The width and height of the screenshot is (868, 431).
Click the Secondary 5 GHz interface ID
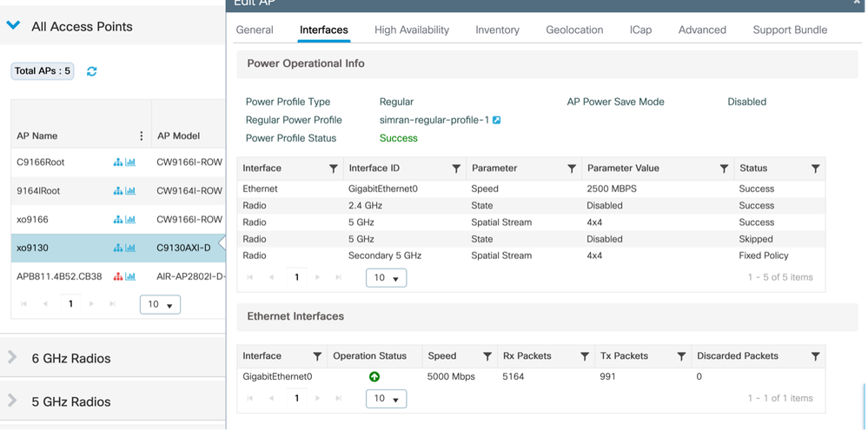pyautogui.click(x=385, y=255)
